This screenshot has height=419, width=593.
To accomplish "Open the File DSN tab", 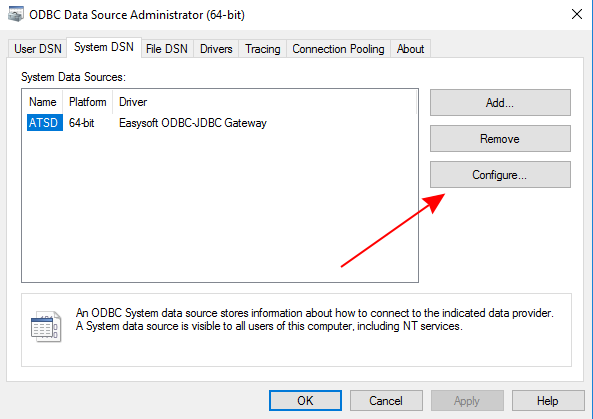I will pos(167,49).
